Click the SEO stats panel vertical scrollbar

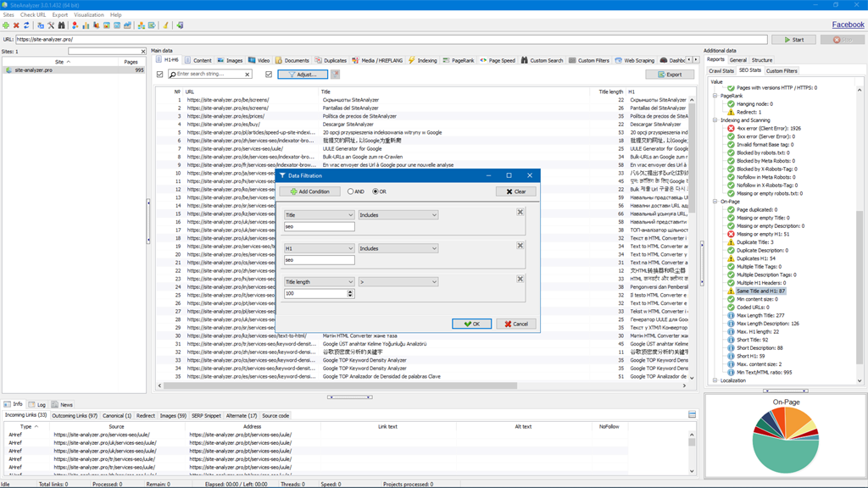(x=860, y=288)
